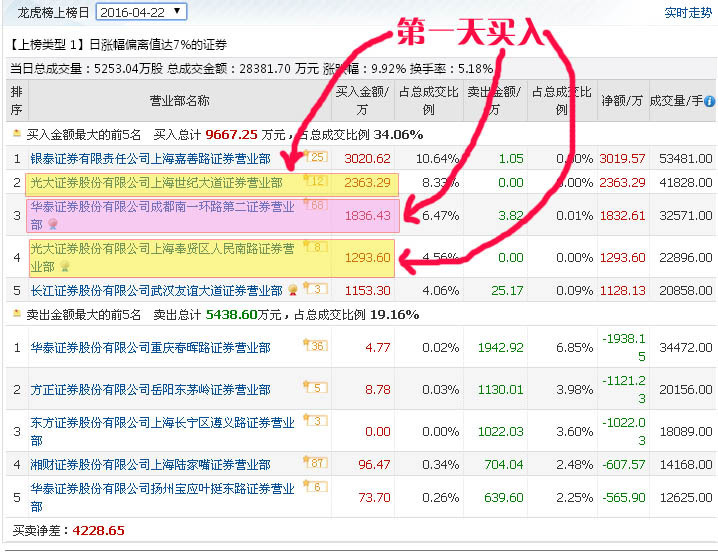Click the 68 badge icon on 成都南一环路 row
Screen dimensions: 718x553
point(315,205)
